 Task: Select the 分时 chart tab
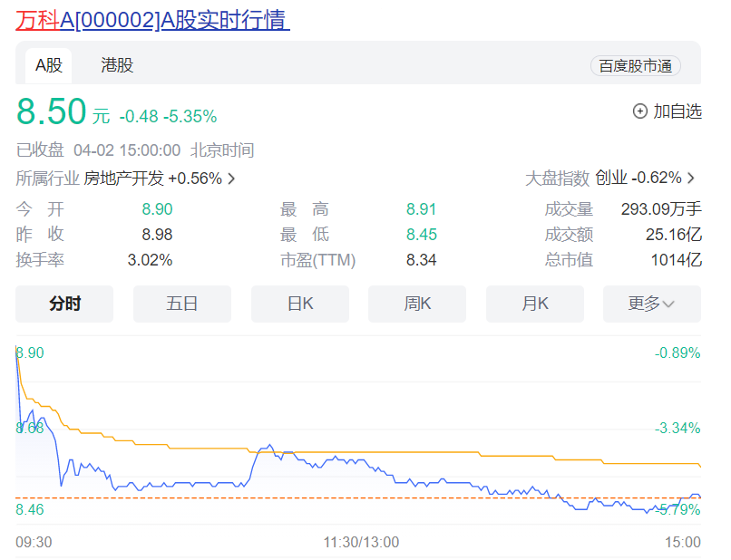64,304
